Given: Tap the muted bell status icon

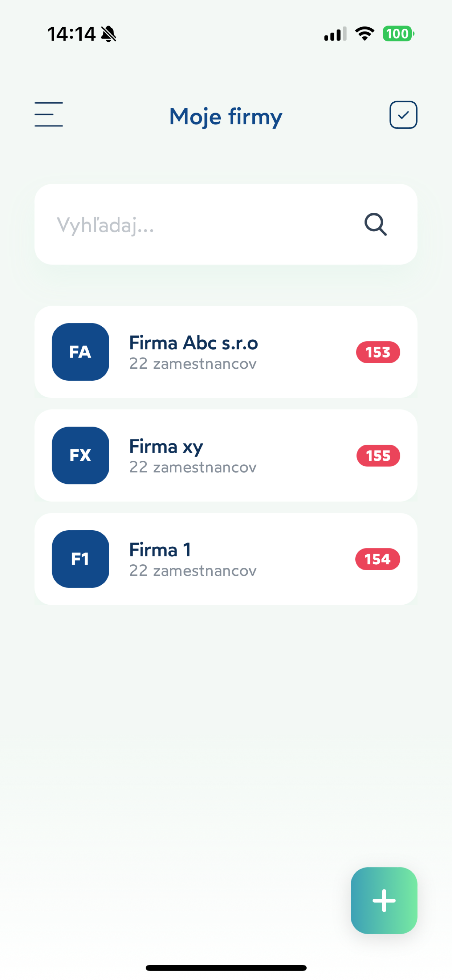Looking at the screenshot, I should [109, 34].
